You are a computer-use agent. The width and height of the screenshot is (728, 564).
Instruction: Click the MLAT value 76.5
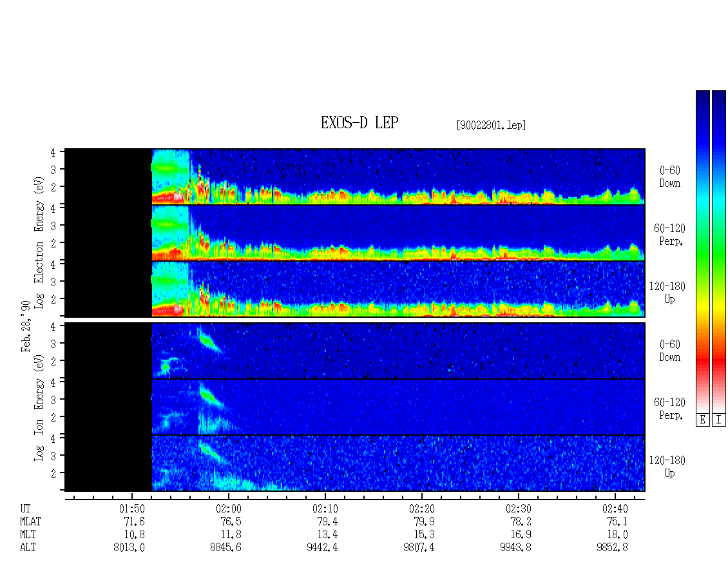pos(231,521)
